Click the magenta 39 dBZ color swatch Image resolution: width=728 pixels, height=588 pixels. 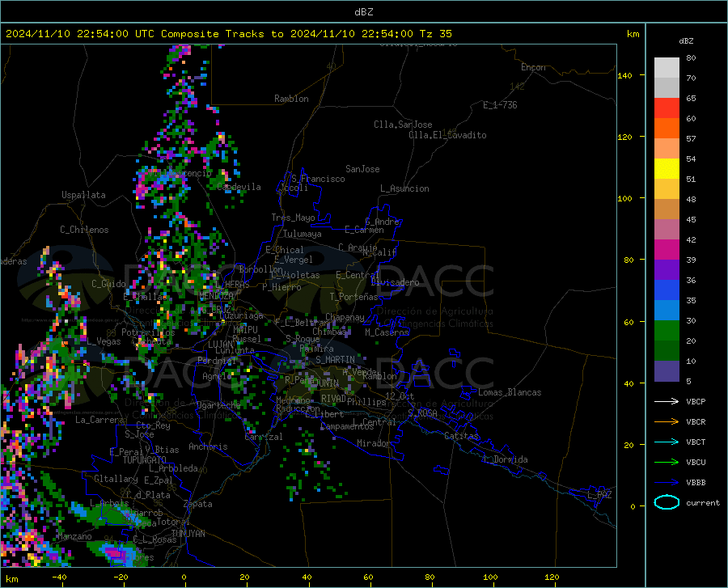click(667, 250)
